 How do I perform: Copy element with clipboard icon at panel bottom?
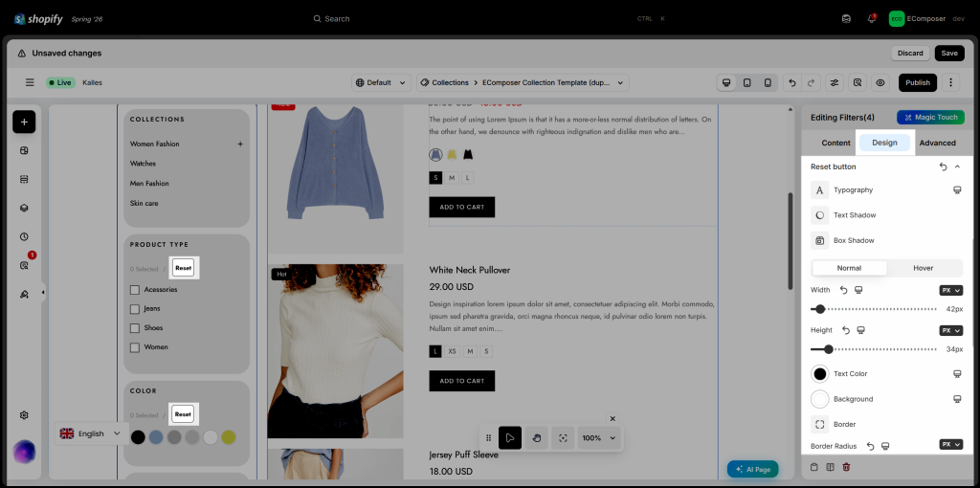click(813, 467)
